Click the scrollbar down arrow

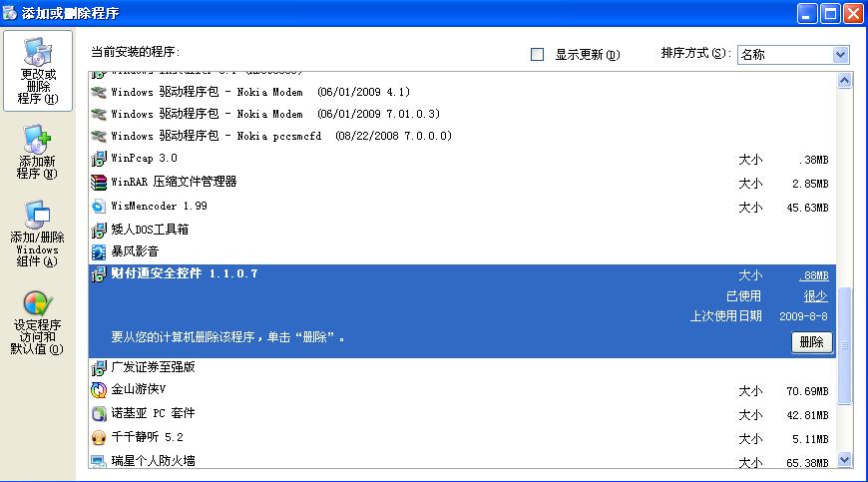(844, 459)
